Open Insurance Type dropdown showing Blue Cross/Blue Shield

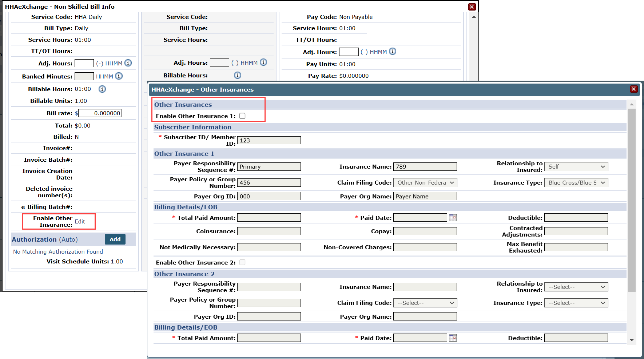(x=576, y=182)
